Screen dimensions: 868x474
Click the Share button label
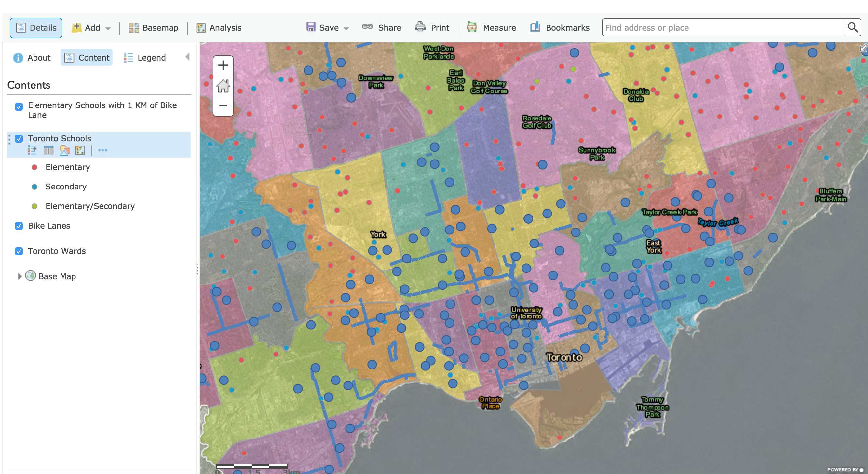389,28
